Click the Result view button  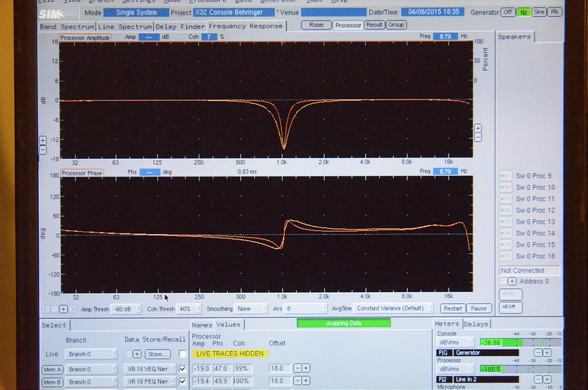point(374,25)
